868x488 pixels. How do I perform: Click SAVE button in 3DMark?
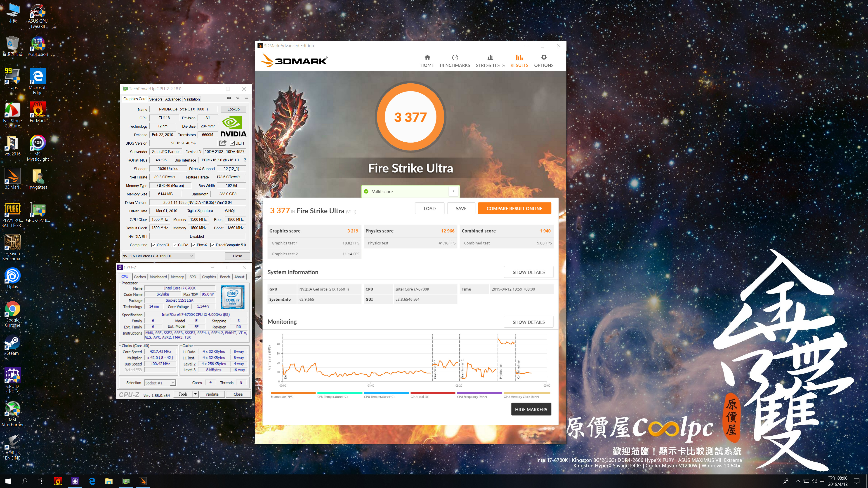[x=461, y=209]
